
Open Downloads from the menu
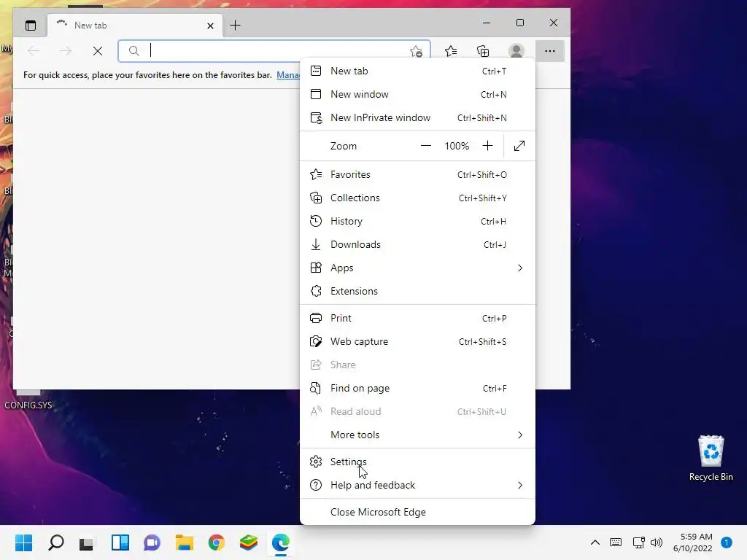417,244
